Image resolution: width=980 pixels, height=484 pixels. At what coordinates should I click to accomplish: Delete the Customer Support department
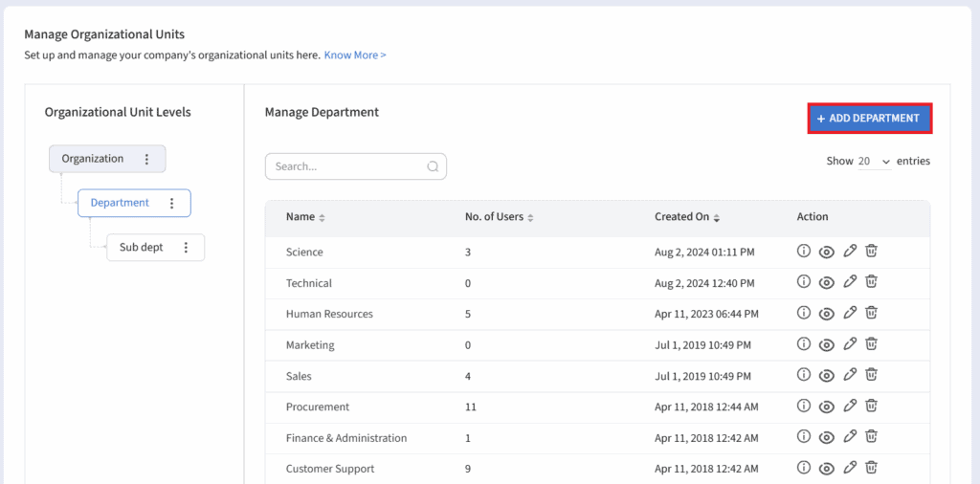click(x=871, y=468)
